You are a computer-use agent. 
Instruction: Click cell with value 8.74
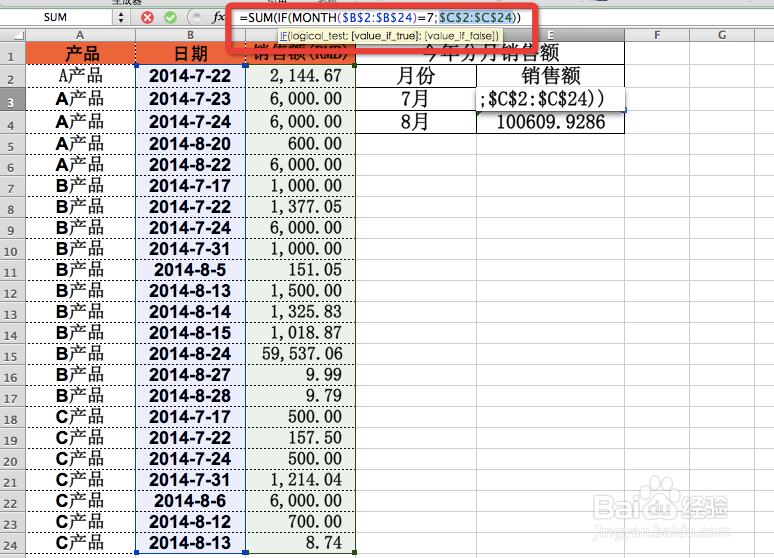(x=301, y=543)
